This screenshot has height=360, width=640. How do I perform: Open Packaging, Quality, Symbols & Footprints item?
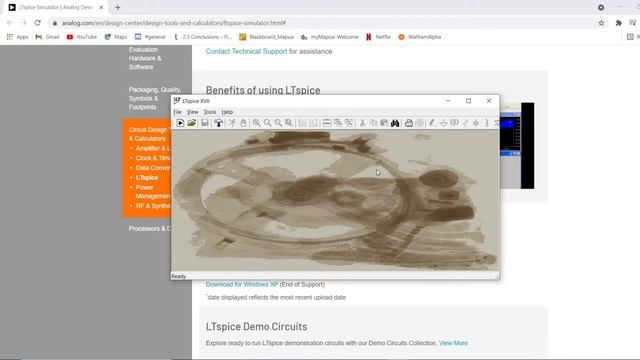point(155,98)
